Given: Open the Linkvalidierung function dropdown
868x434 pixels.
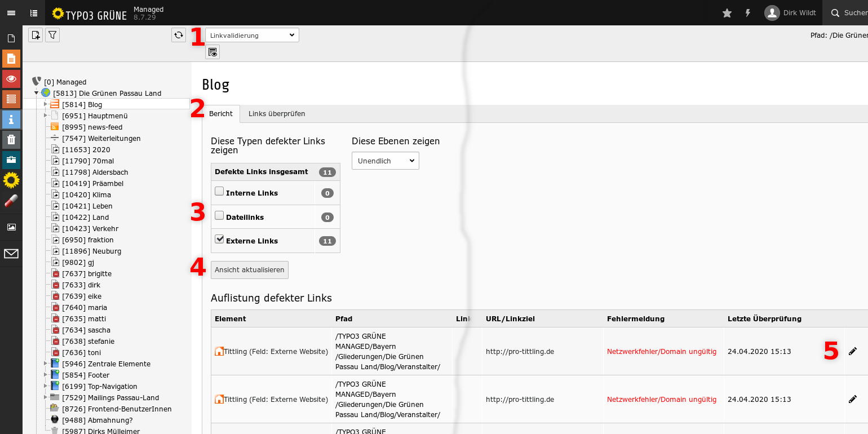Looking at the screenshot, I should (x=252, y=35).
